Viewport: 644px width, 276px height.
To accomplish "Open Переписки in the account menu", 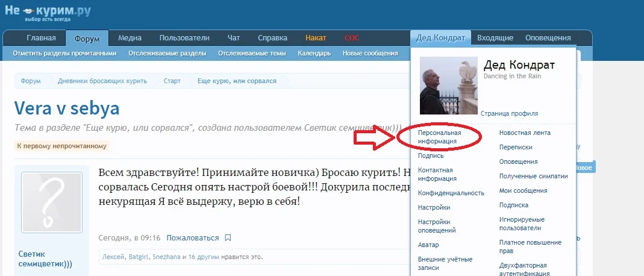I will [516, 147].
